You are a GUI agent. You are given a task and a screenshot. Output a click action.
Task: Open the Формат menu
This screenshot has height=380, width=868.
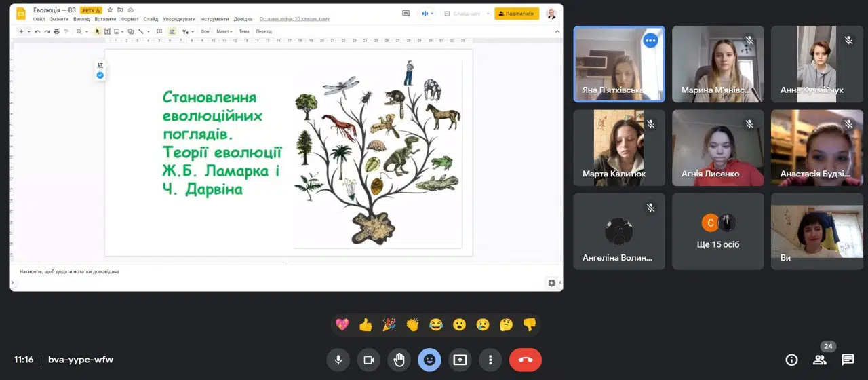130,19
